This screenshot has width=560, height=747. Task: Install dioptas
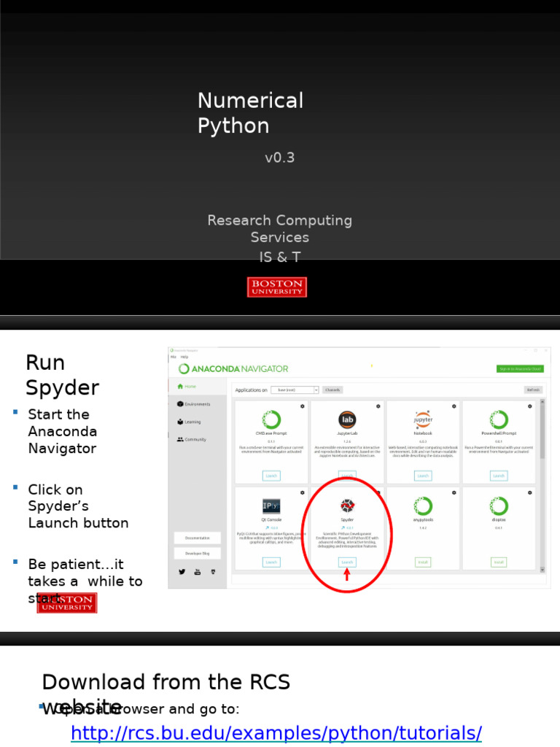(x=499, y=562)
